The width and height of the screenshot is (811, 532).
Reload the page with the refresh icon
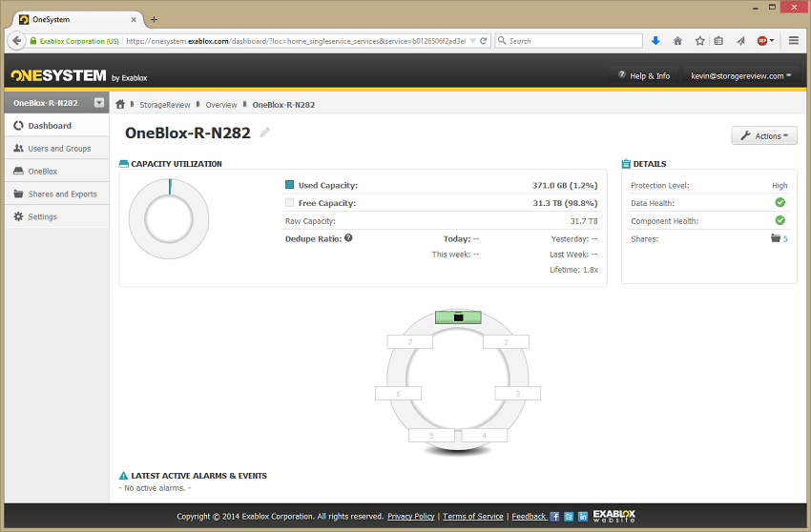coord(484,41)
